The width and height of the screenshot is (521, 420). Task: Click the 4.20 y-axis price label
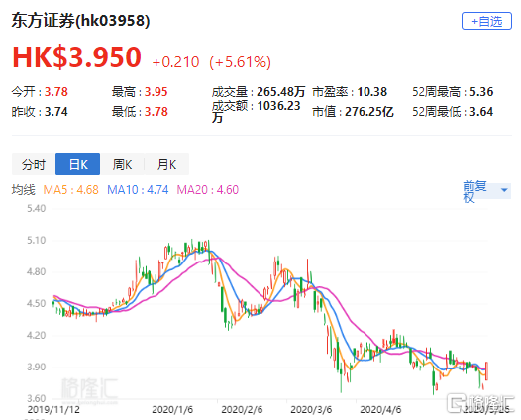[x=37, y=335]
